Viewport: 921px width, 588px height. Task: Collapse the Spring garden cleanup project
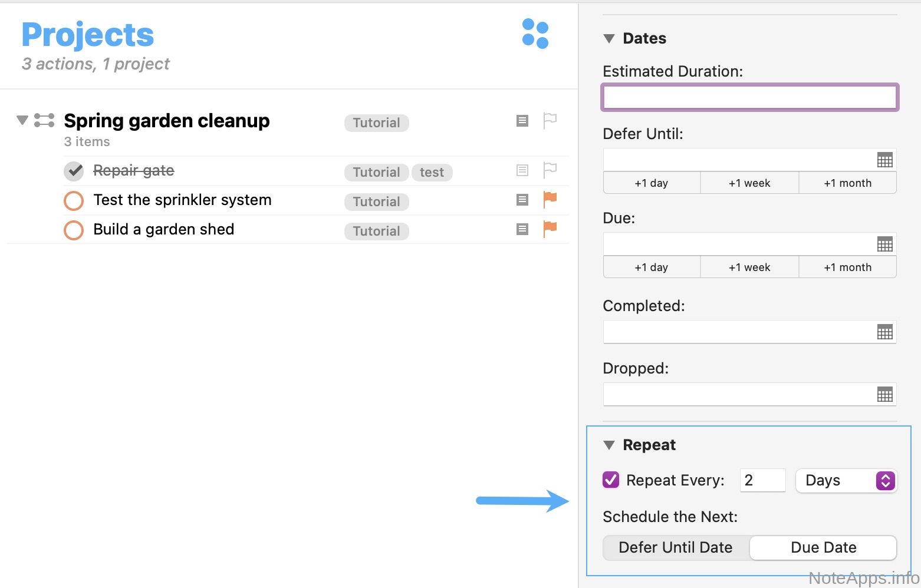tap(22, 120)
